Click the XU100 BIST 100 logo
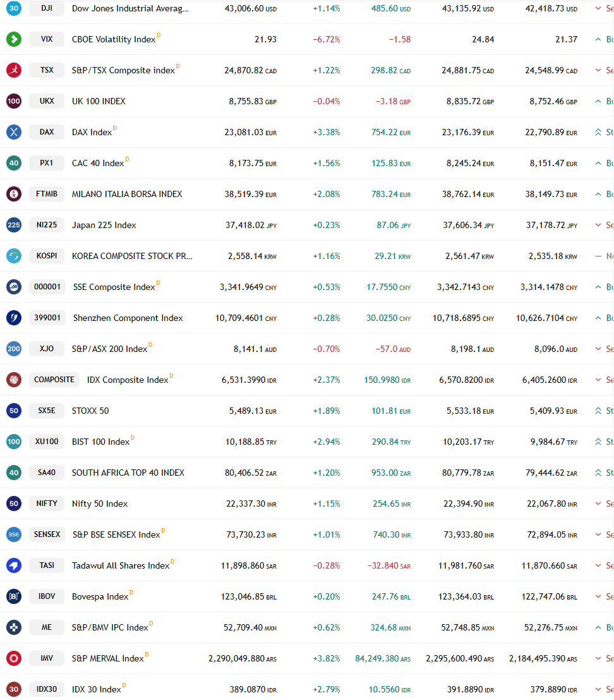The width and height of the screenshot is (614, 700). click(x=14, y=442)
